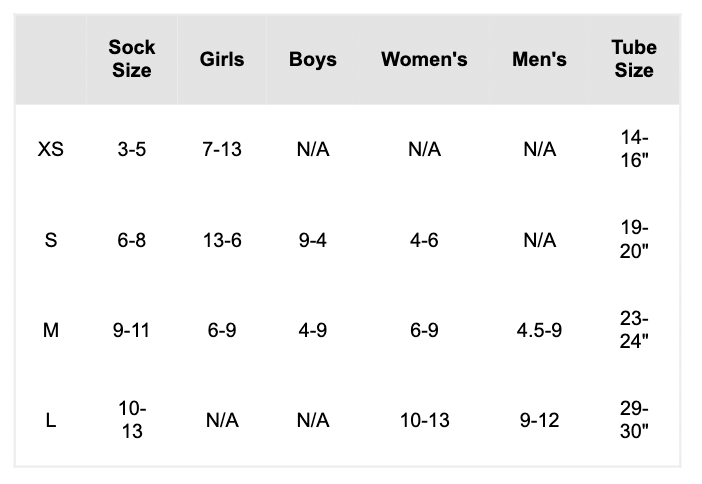Click the 7-13 girls size cell
The image size is (702, 484).
222,150
